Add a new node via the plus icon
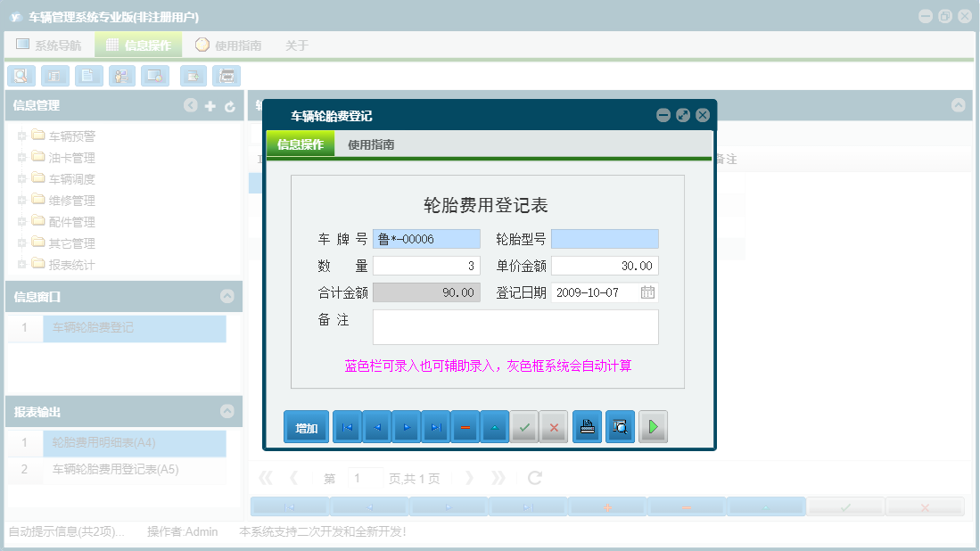Screen dimensions: 980x551 coord(210,105)
